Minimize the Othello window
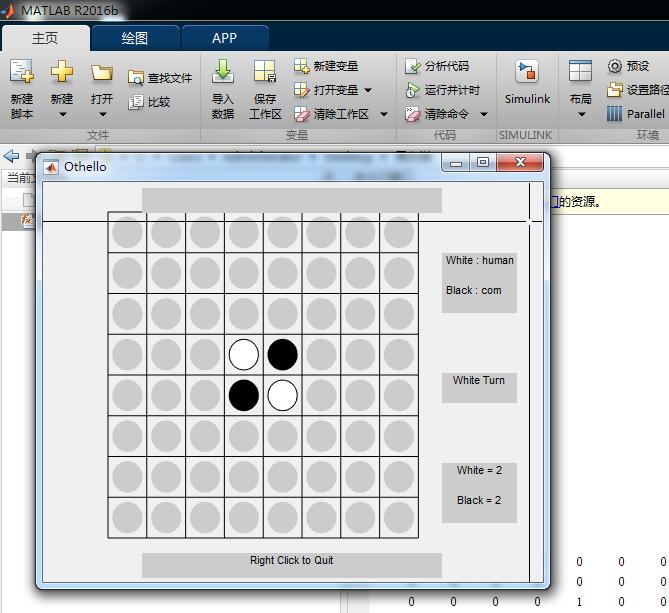Viewport: 669px width, 613px height. coord(456,163)
